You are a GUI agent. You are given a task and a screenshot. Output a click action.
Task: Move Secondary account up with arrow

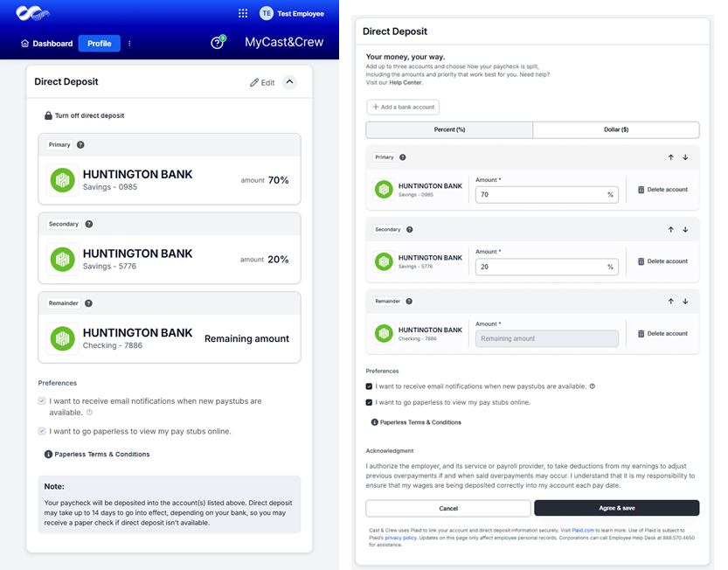[671, 230]
